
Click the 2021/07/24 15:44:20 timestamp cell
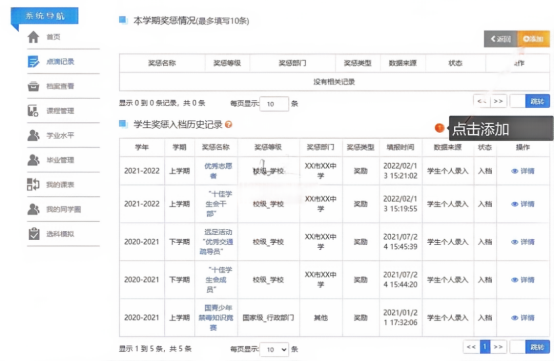(400, 279)
